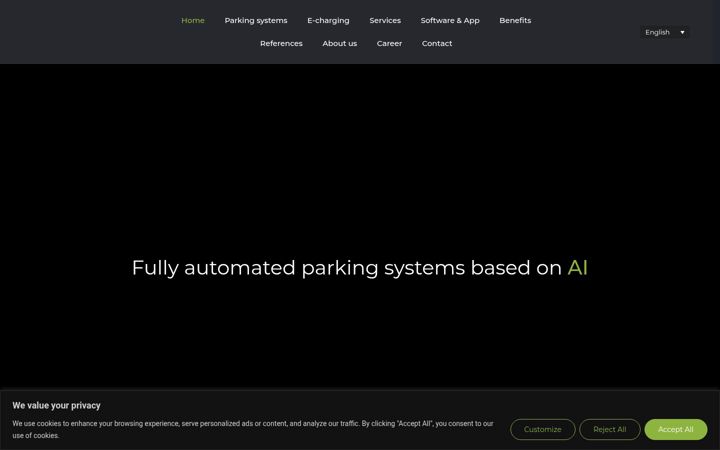Open the References page
This screenshot has width=720, height=450.
coord(281,43)
